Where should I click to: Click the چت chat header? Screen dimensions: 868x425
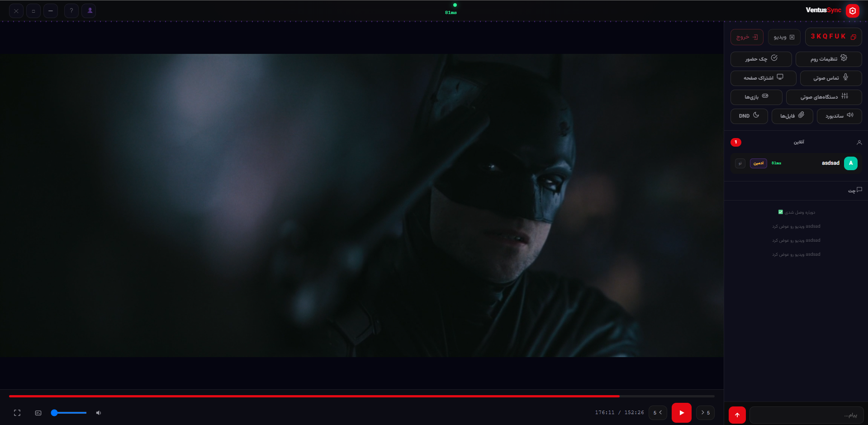tap(855, 191)
